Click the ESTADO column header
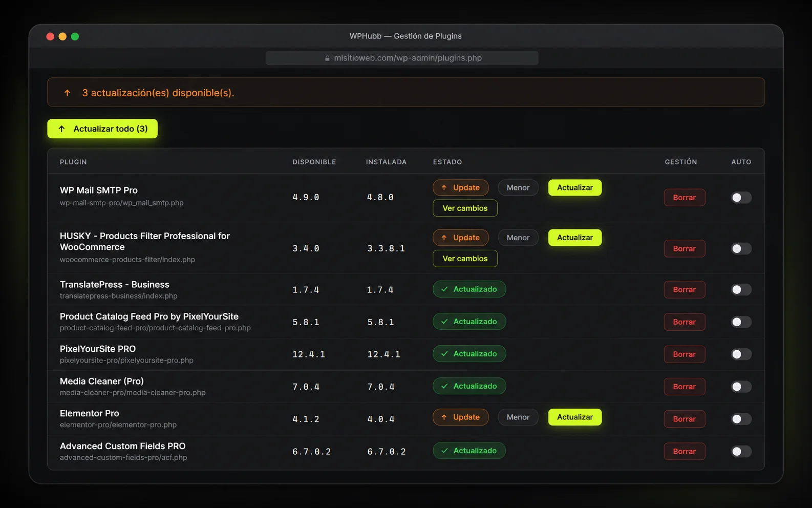The width and height of the screenshot is (812, 508). [x=447, y=162]
